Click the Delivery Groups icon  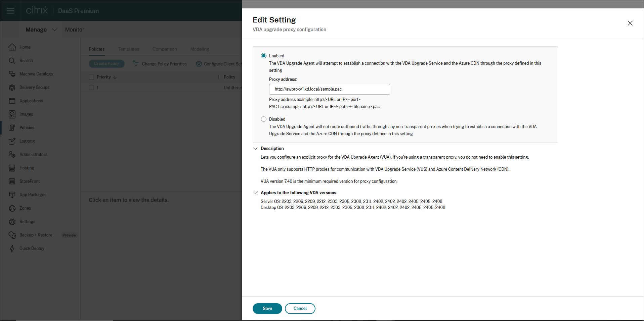(12, 88)
